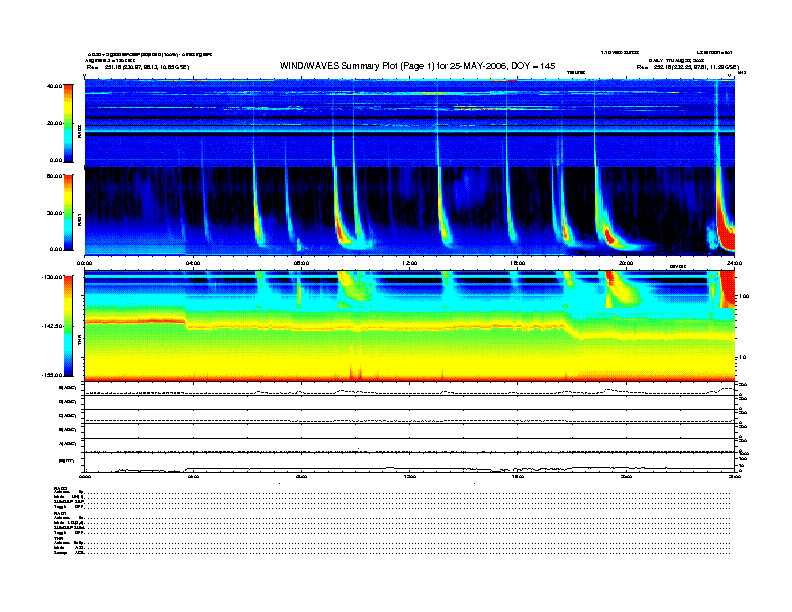792x612 pixels.
Task: Click the red plasma line in TNR before 04:00
Action: [x=135, y=321]
